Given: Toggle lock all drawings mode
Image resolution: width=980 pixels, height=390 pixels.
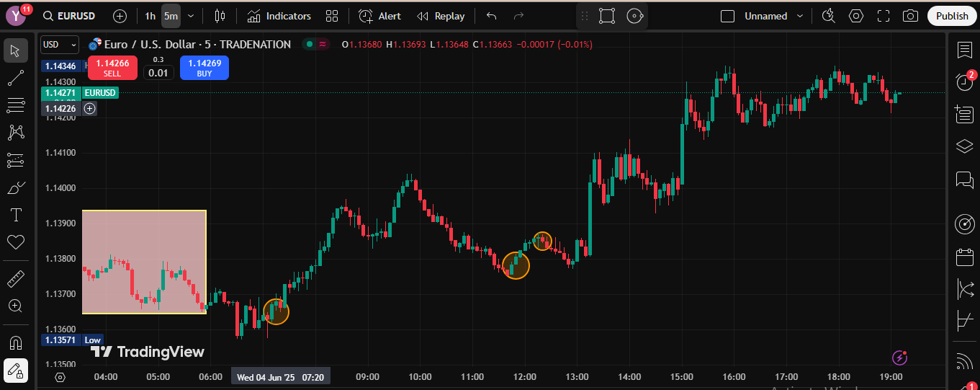Looking at the screenshot, I should pos(16,371).
